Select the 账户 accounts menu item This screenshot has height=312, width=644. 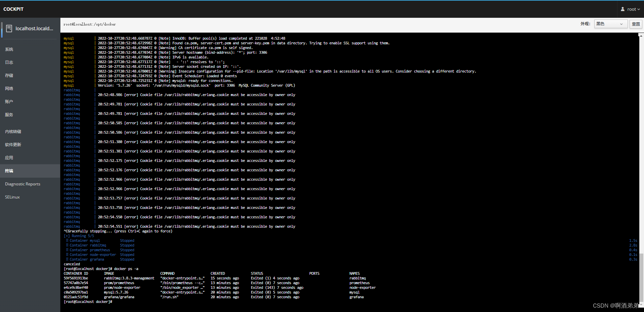click(x=30, y=102)
